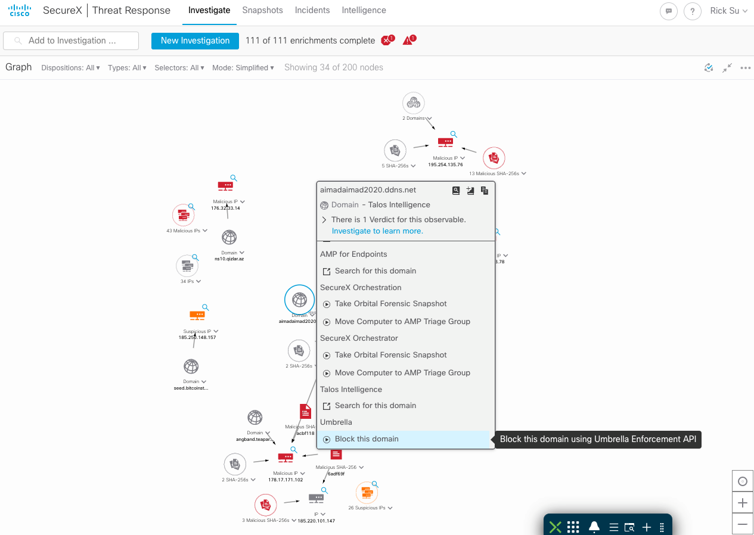Click the 43 Malicious IPs cluster node
754x535 pixels.
click(183, 214)
